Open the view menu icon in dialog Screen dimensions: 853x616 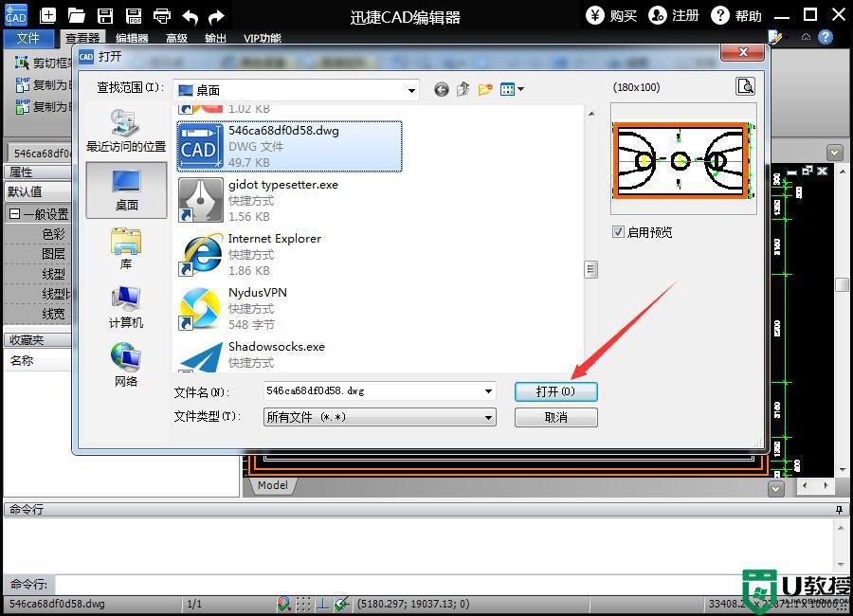[x=512, y=89]
